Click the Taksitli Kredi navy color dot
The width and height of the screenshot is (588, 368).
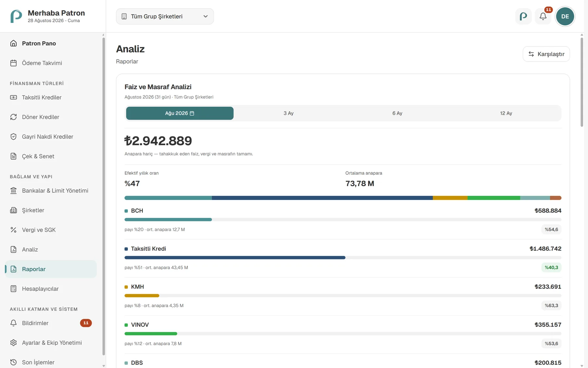click(126, 249)
